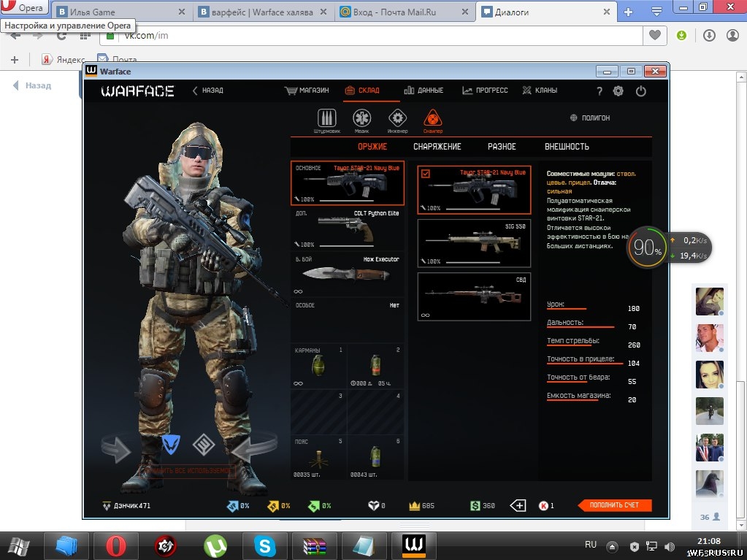The width and height of the screenshot is (747, 560).
Task: Rotate the character with the right-pointing arrow
Action: (116, 447)
